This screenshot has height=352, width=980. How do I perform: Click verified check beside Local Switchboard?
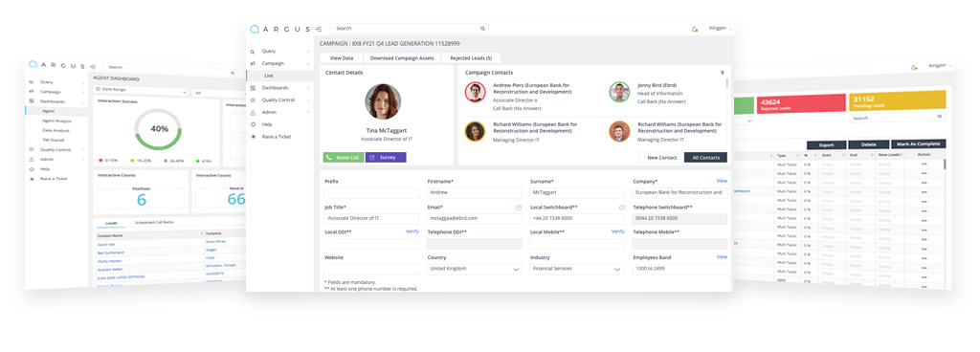621,208
